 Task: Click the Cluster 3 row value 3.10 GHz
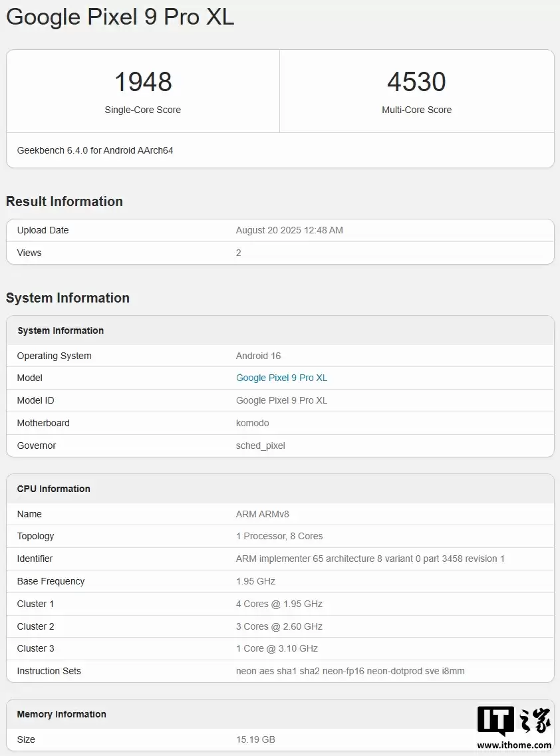point(277,648)
